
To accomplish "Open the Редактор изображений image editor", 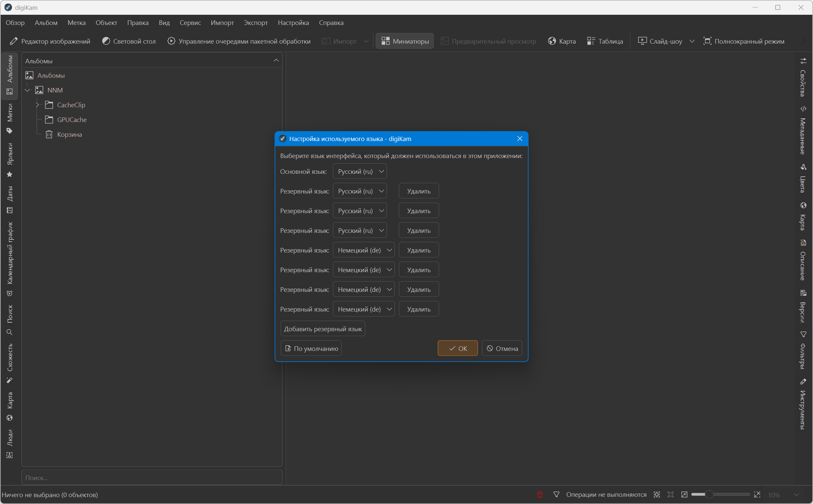I will (x=50, y=41).
